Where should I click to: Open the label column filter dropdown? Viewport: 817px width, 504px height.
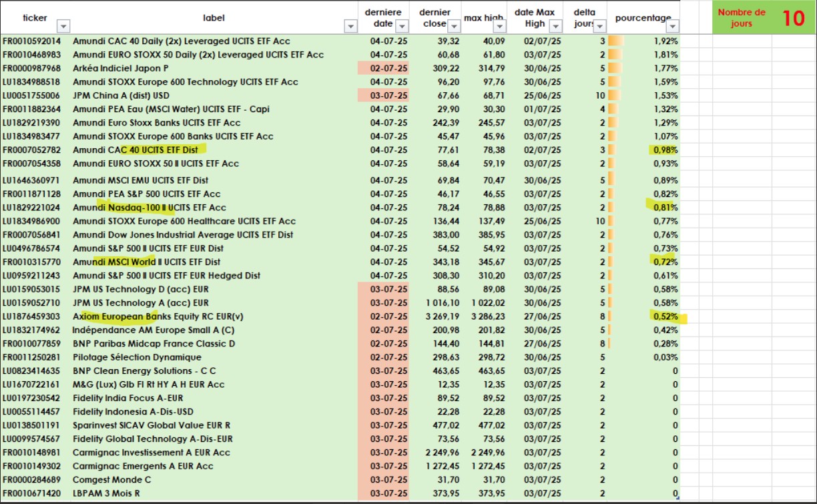[x=350, y=26]
